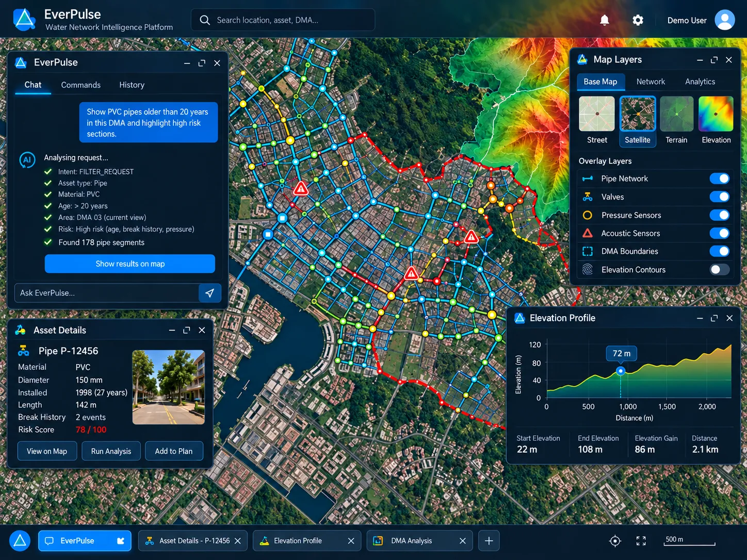747x560 pixels.
Task: Toggle fullscreen with the expand icon
Action: (641, 541)
